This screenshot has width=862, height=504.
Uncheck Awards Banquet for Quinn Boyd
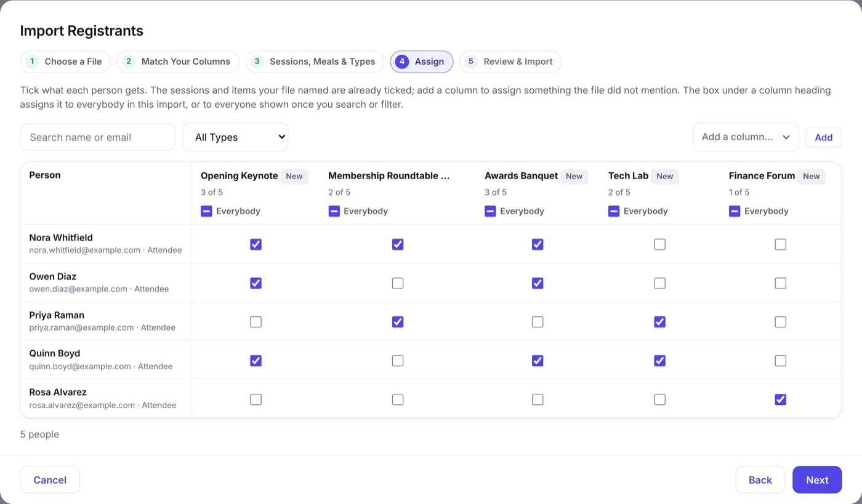pyautogui.click(x=538, y=361)
